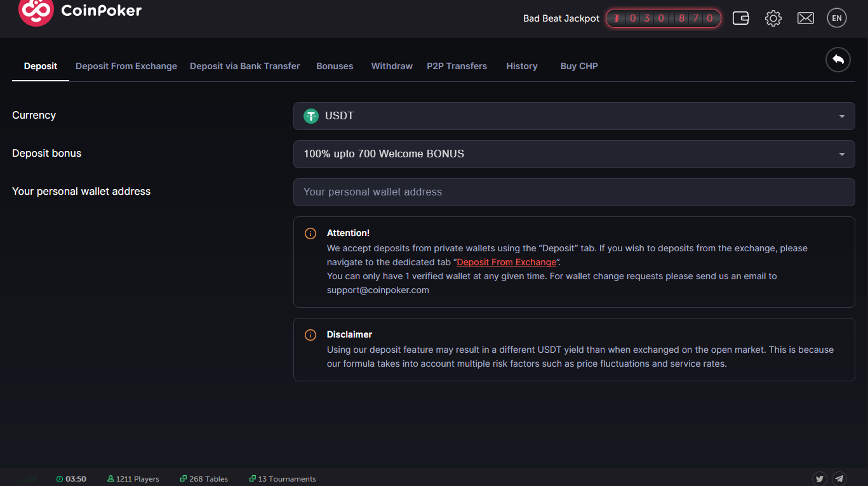The image size is (868, 486).
Task: Click the 03:50 clock in status bar
Action: pos(71,479)
